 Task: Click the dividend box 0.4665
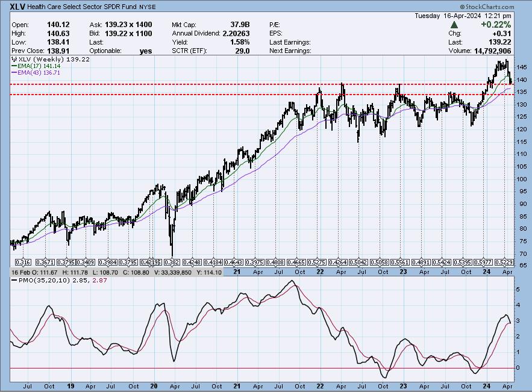click(296, 262)
